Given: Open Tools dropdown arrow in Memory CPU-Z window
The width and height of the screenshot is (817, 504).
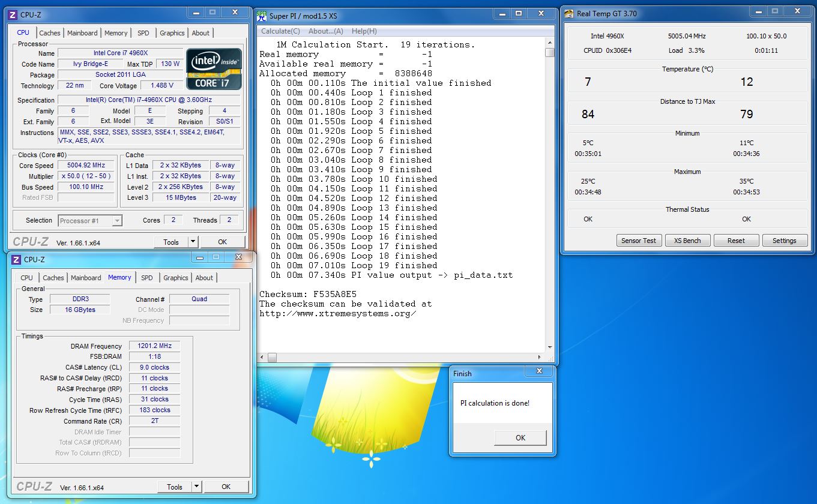Looking at the screenshot, I should 196,487.
